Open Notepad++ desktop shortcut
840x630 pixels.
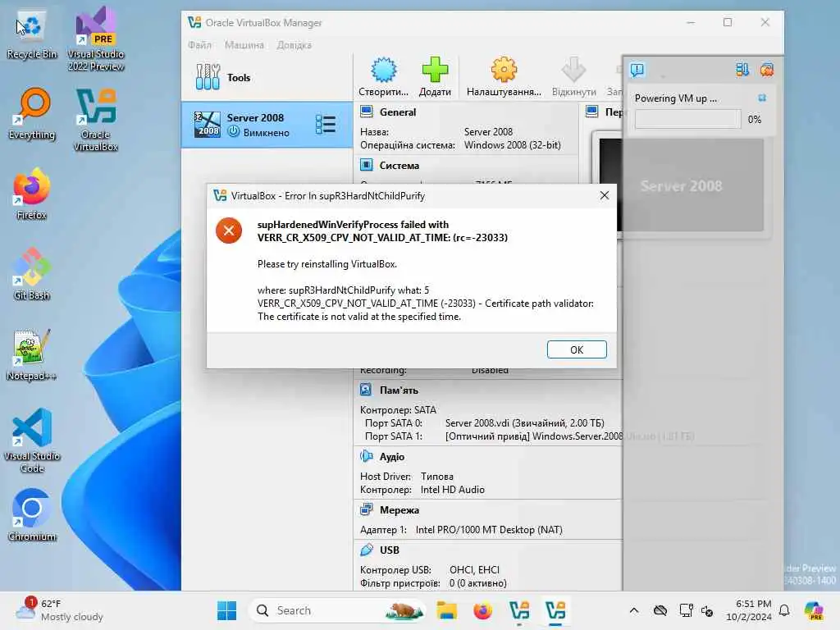[x=32, y=354]
